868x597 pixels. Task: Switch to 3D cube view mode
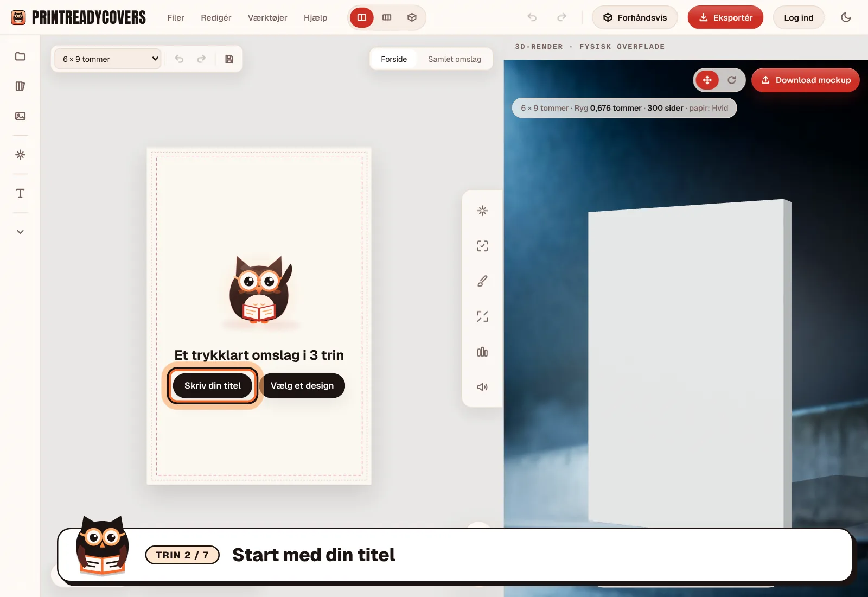pyautogui.click(x=412, y=17)
